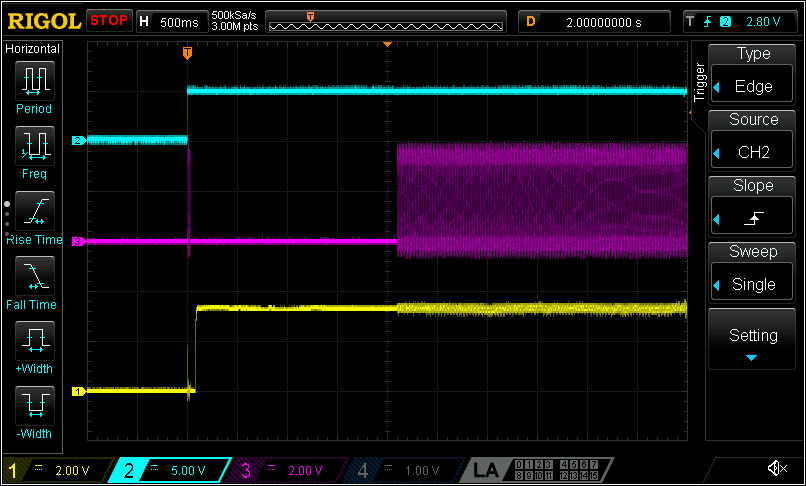Click the channel 1 ground marker

point(78,392)
